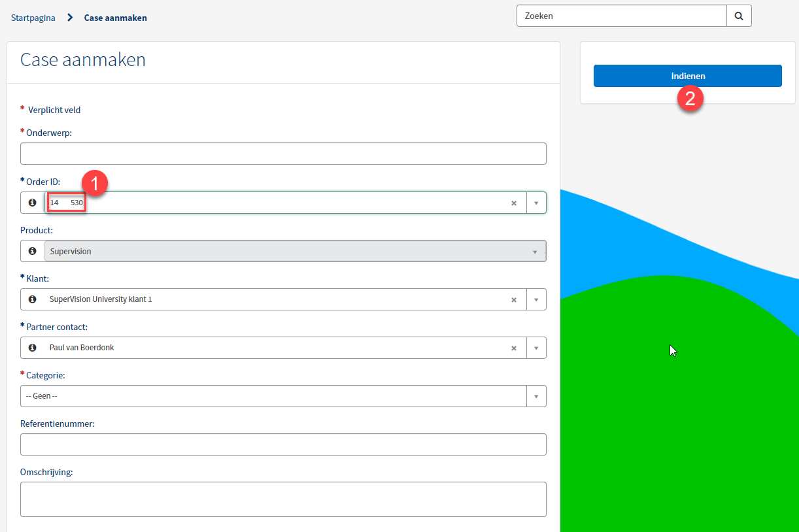This screenshot has width=799, height=532.
Task: Open the Categorie dropdown
Action: coord(283,396)
